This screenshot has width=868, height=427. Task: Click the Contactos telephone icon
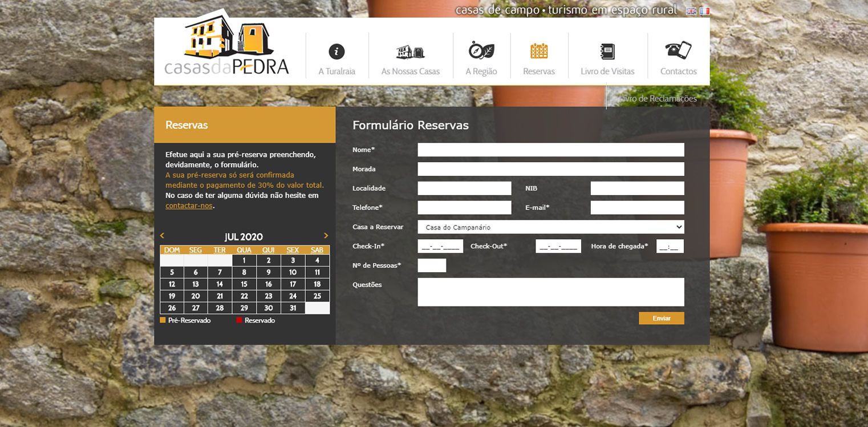pos(679,50)
